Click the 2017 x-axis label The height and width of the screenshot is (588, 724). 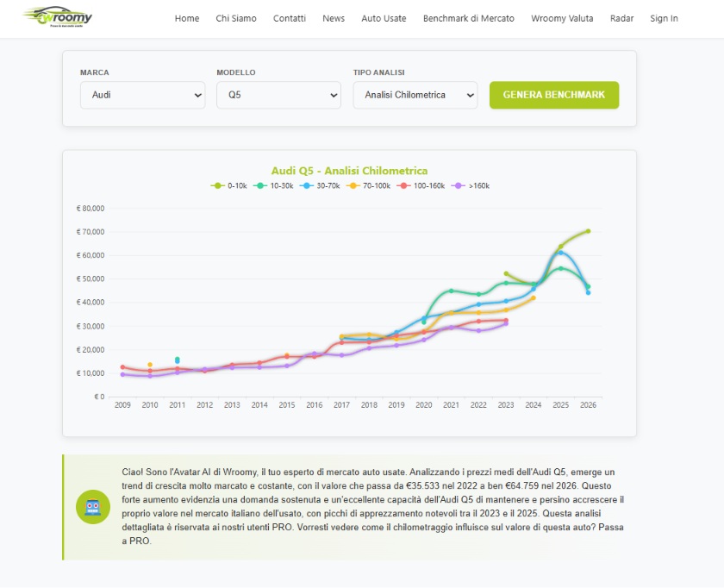341,405
